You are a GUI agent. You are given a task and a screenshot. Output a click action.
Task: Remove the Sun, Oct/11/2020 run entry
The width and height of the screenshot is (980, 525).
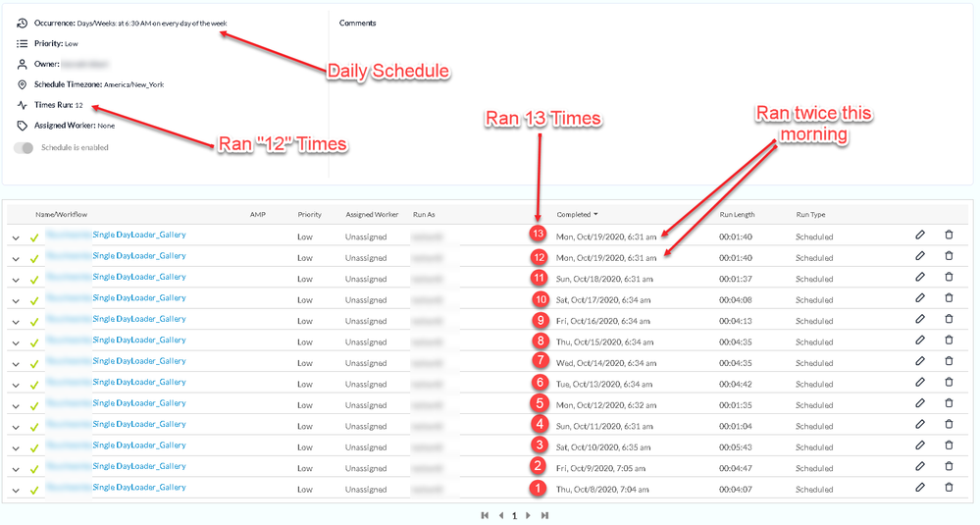949,424
